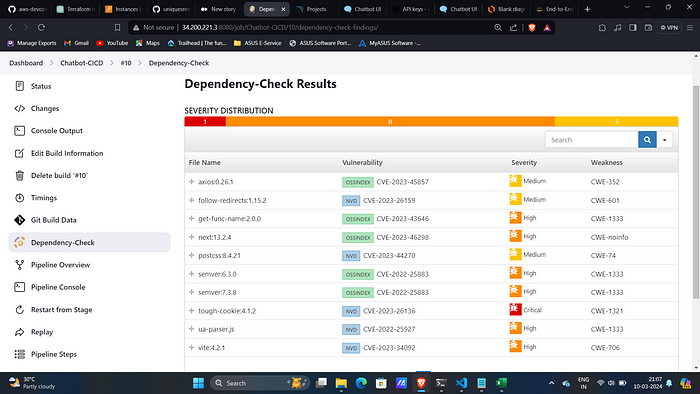Viewport: 700px width, 394px height.
Task: Click the Brave shields icon in address bar
Action: click(x=532, y=28)
